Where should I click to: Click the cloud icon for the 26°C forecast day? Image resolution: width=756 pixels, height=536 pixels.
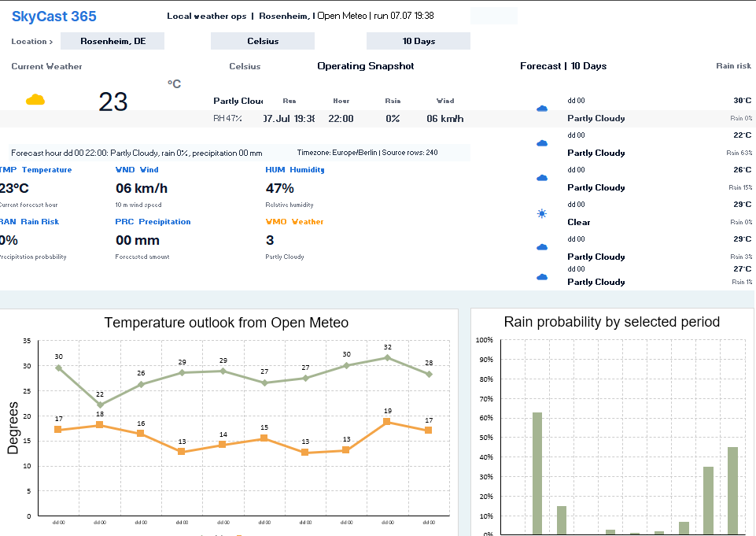[542, 178]
